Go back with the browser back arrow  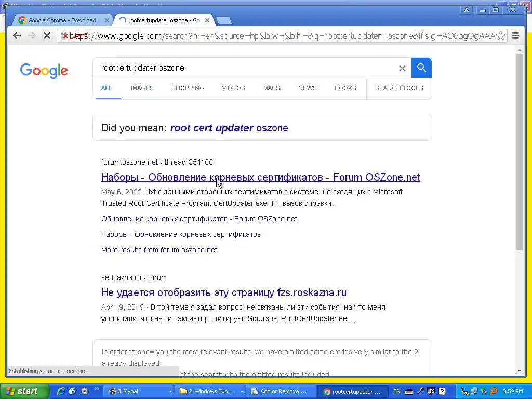(17, 36)
